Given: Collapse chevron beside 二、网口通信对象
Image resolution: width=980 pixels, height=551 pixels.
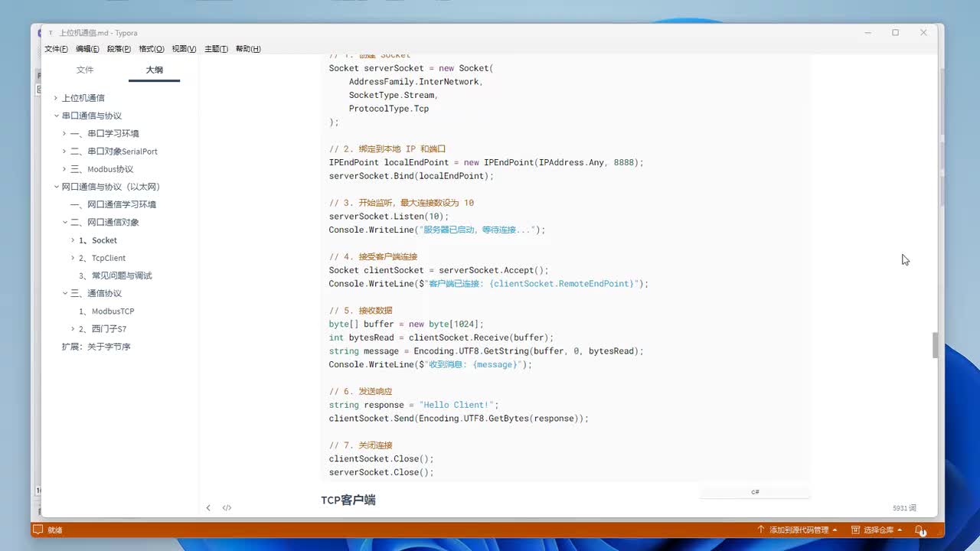Looking at the screenshot, I should (x=64, y=222).
